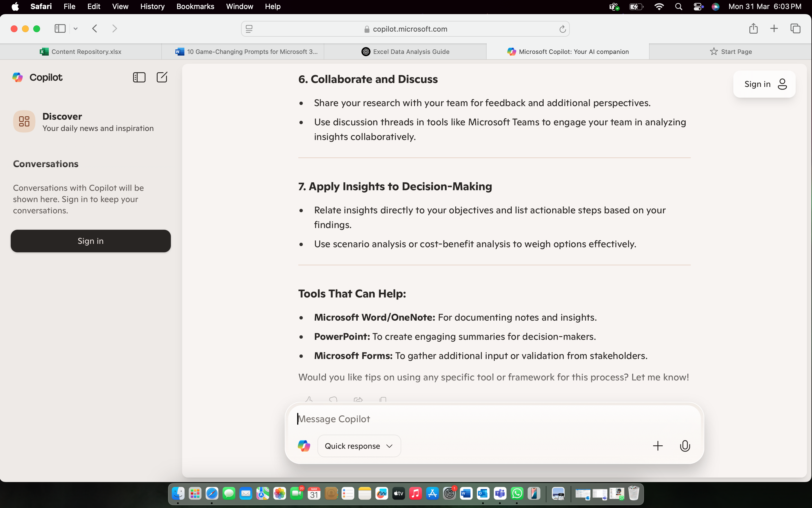Viewport: 812px width, 508px height.
Task: Toggle the Copilot sidebar panel icon
Action: (x=139, y=77)
